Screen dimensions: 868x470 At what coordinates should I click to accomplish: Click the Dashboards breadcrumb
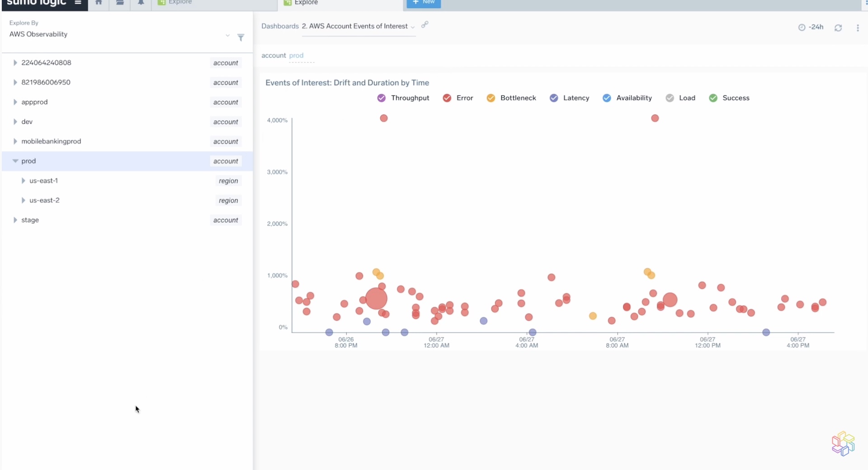tap(280, 26)
